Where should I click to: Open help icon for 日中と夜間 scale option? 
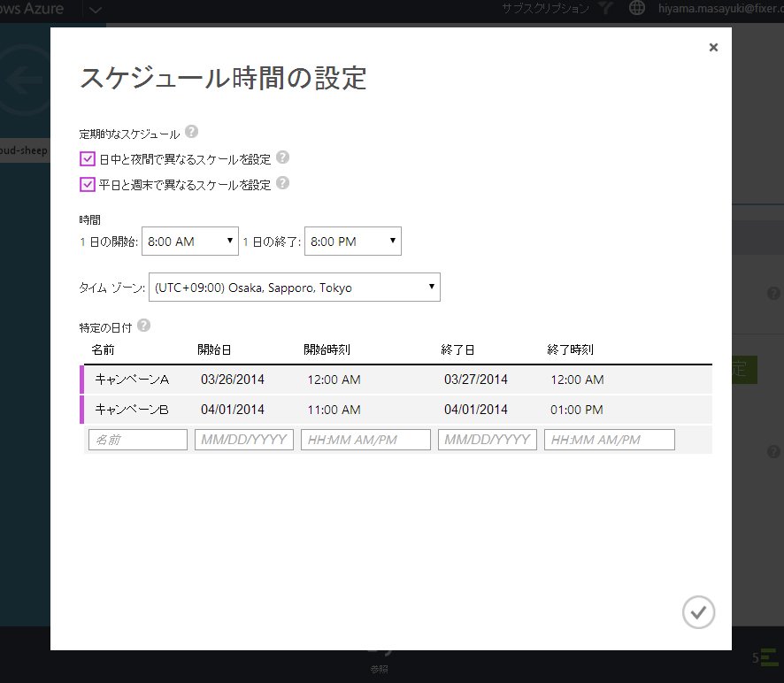[282, 157]
